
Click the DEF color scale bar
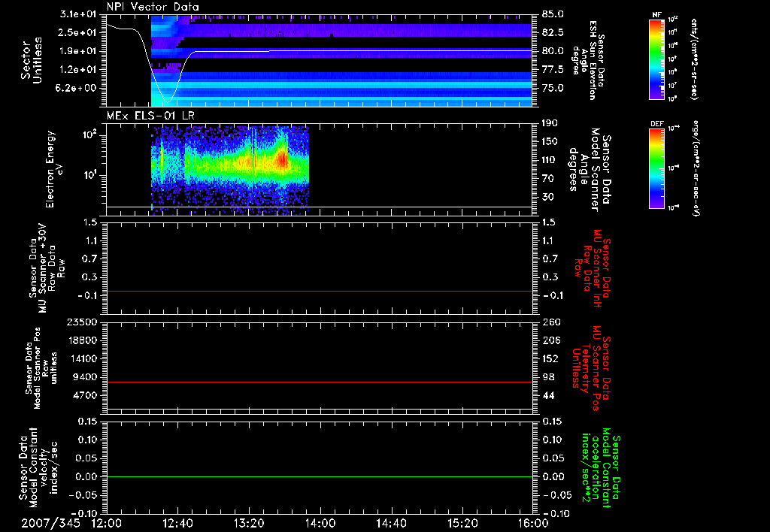pos(657,167)
